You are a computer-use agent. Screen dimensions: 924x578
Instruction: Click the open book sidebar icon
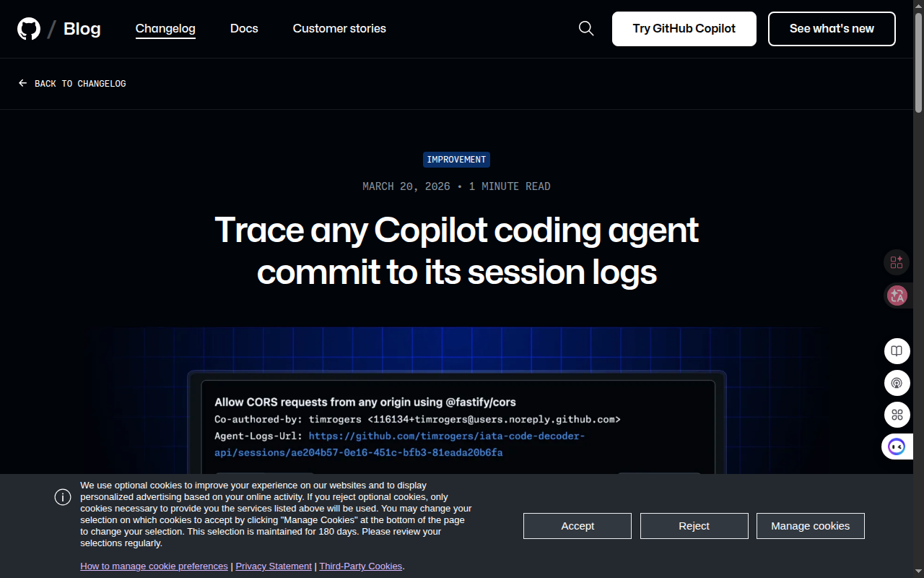point(897,351)
